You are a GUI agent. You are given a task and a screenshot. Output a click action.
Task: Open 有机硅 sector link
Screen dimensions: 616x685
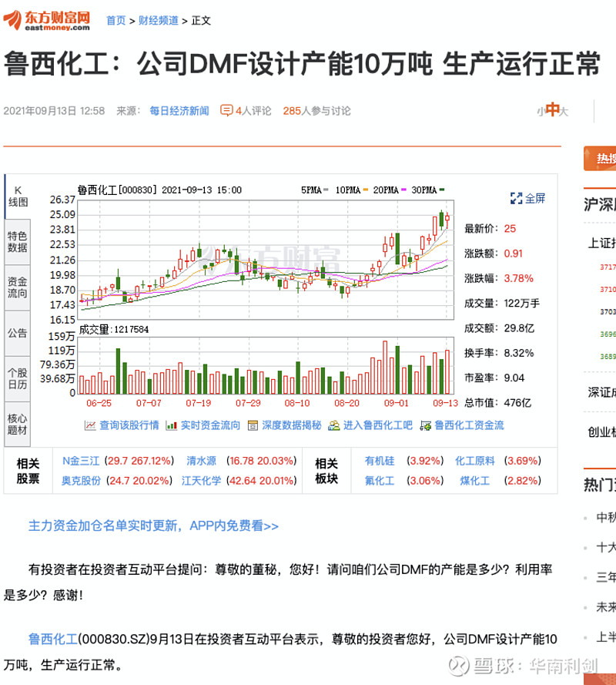(x=380, y=461)
